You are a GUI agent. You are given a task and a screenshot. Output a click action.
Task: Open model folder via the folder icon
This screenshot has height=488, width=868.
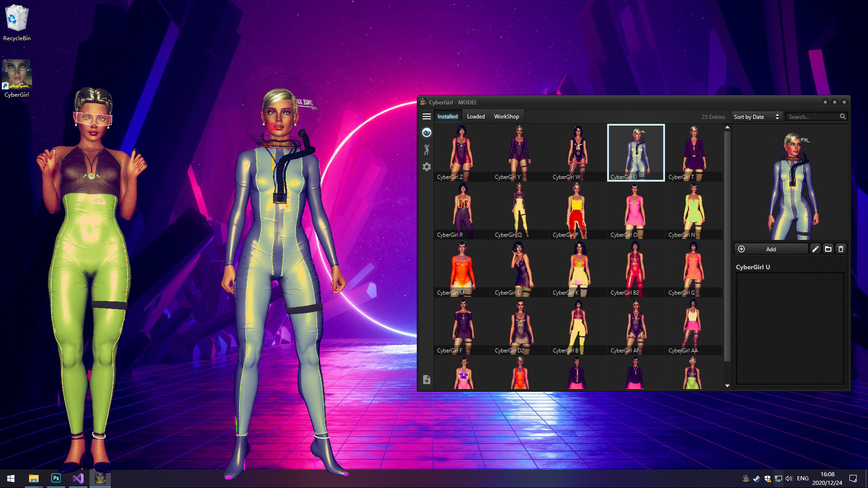click(828, 249)
